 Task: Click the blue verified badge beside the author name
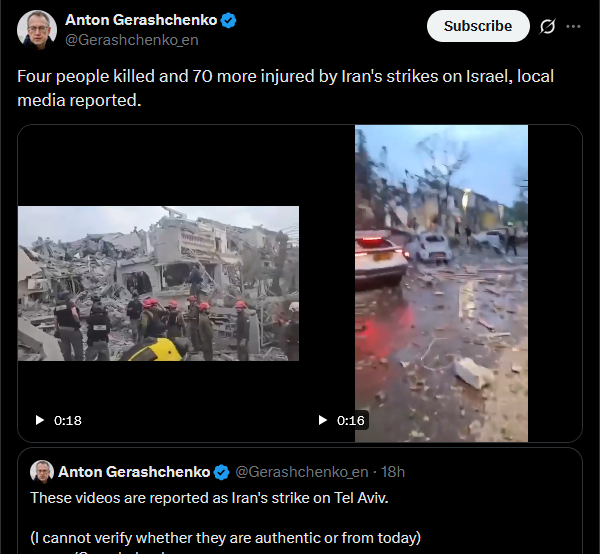pyautogui.click(x=229, y=20)
